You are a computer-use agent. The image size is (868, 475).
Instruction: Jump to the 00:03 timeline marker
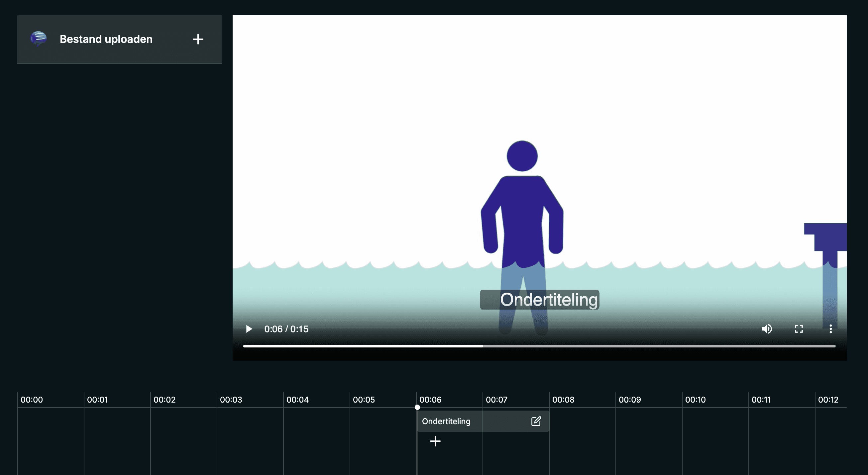[231, 400]
